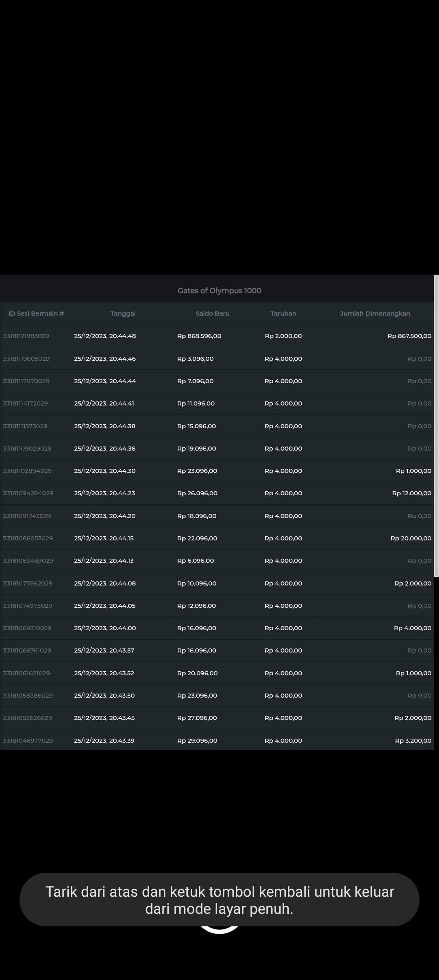
Task: Click session ID 33181121983029
Action: pos(26,336)
